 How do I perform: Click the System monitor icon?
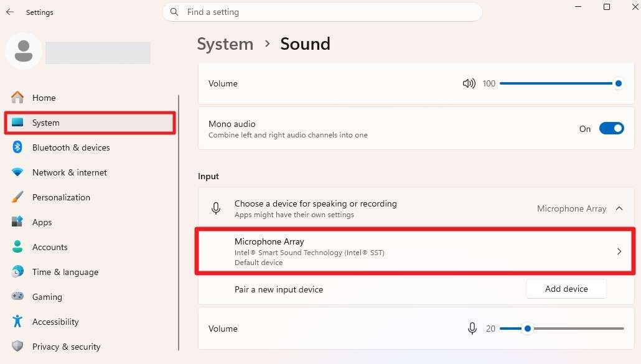coord(17,122)
